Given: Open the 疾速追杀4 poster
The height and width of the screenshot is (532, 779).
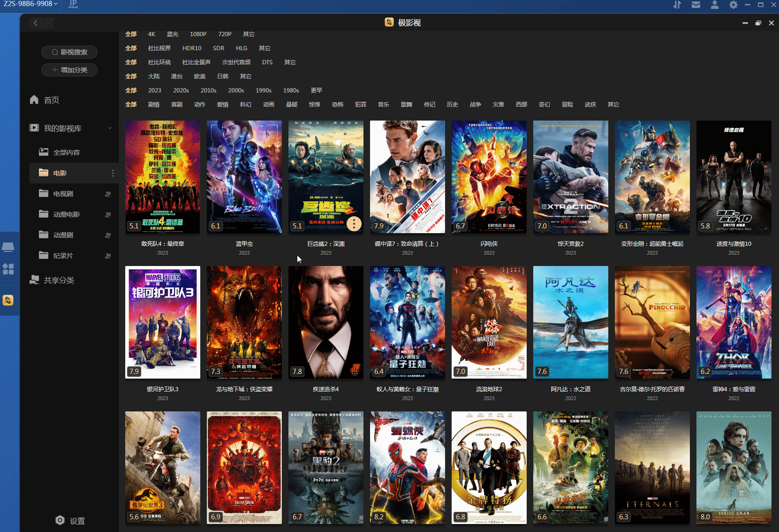Looking at the screenshot, I should [x=326, y=322].
